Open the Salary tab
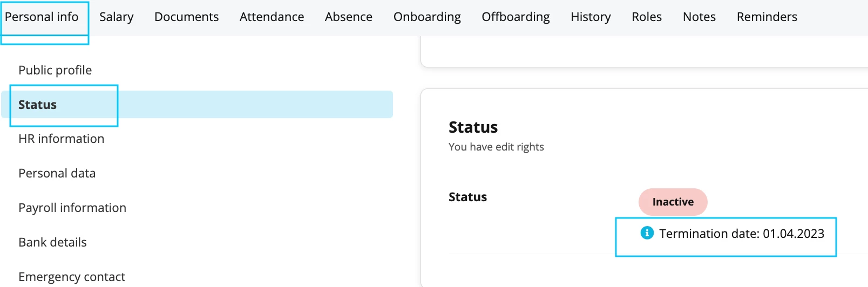868x287 pixels. [116, 17]
